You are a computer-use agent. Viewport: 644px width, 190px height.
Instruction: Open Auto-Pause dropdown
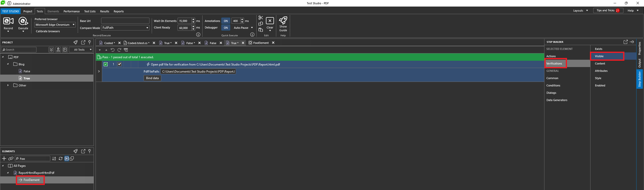click(x=243, y=28)
